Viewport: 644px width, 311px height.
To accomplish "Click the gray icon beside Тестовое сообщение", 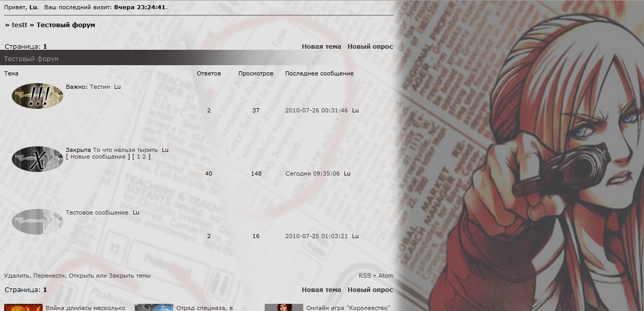I will pyautogui.click(x=38, y=222).
